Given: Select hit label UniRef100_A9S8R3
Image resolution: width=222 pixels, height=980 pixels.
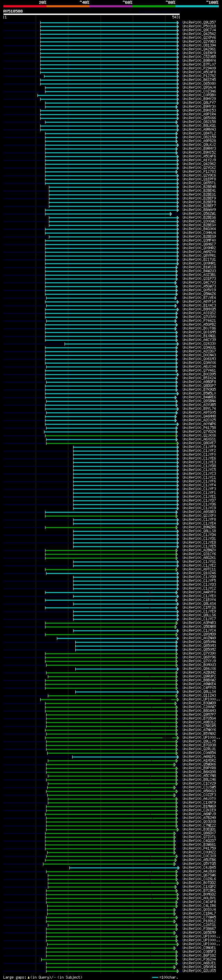Looking at the screenshot, I should pos(199,512).
